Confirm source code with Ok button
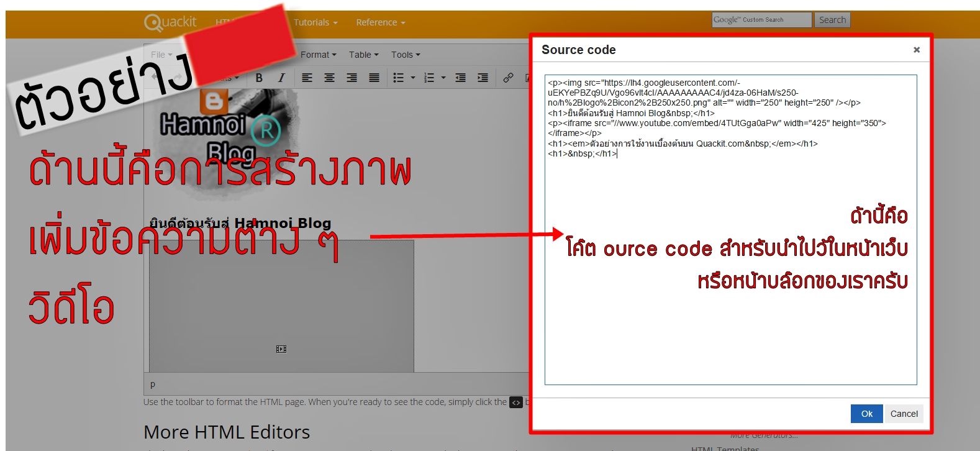 (x=867, y=414)
